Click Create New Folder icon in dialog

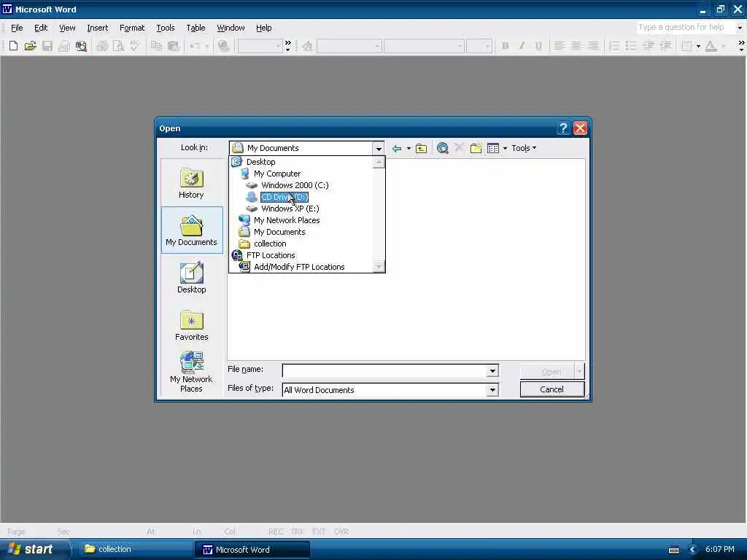(x=476, y=148)
